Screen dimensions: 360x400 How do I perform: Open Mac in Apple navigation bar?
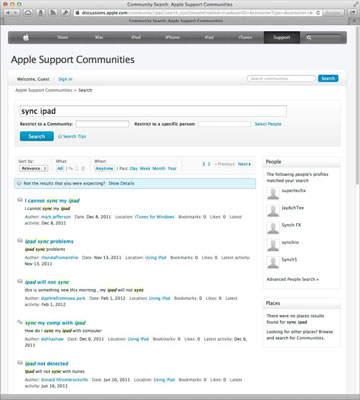(99, 37)
